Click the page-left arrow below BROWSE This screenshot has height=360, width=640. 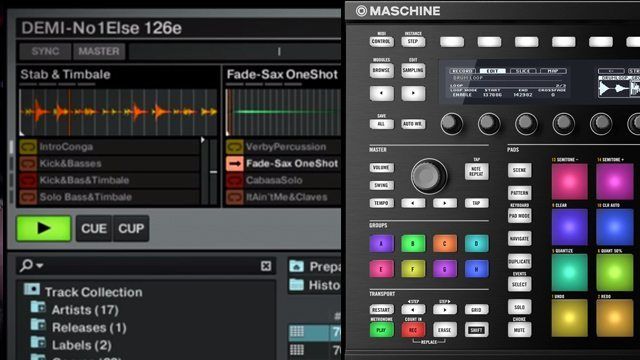[x=382, y=93]
